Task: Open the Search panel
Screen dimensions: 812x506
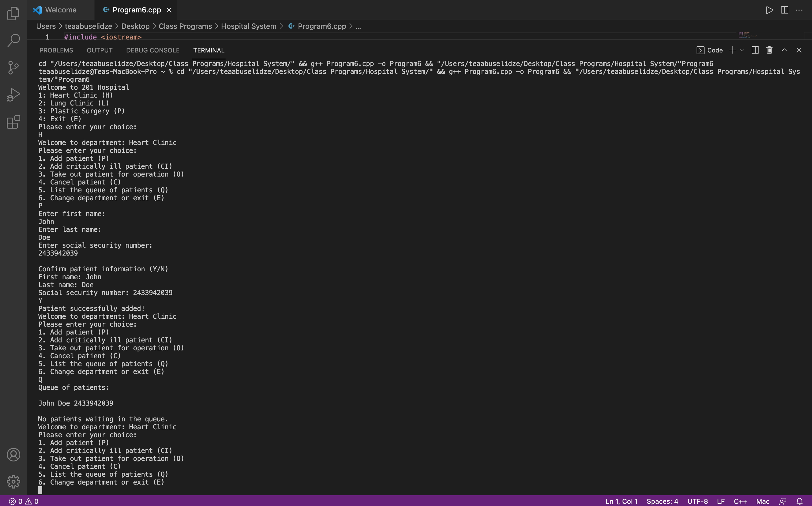Action: click(x=13, y=40)
